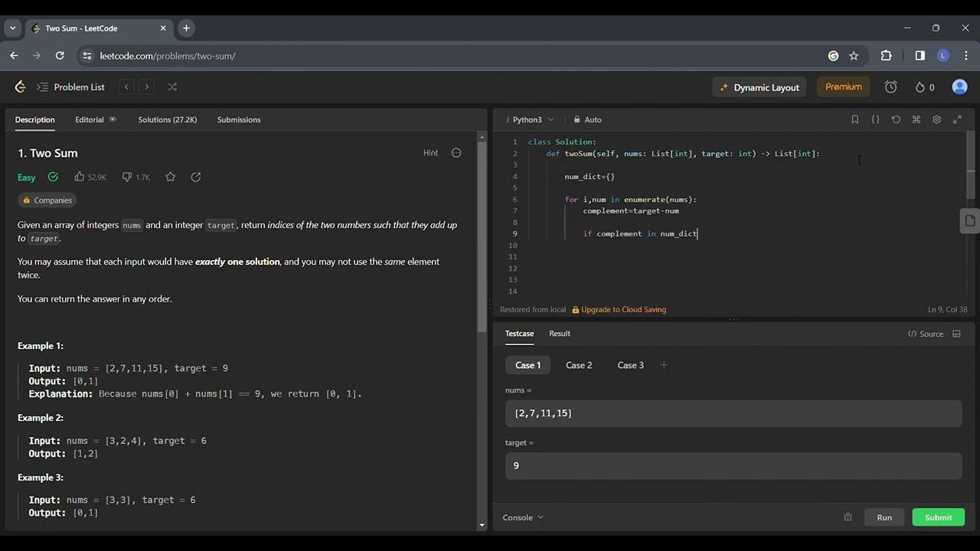Format code with the braces icon
Screen dimensions: 980x551
click(x=875, y=119)
